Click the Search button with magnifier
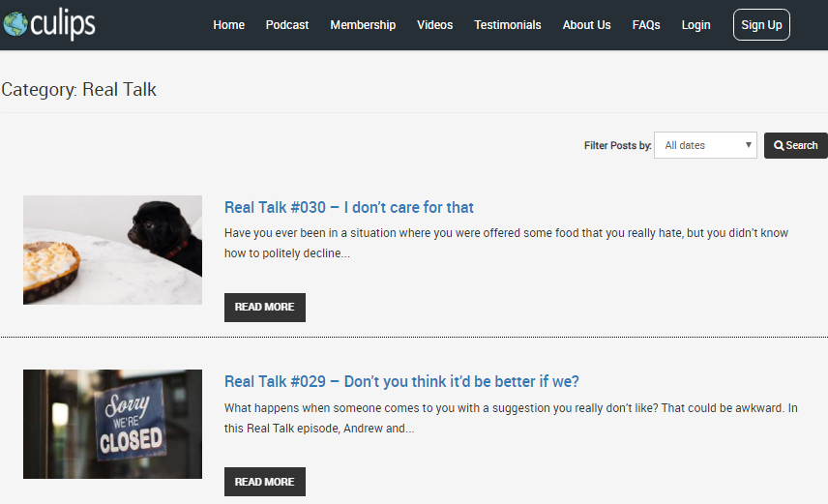This screenshot has height=504, width=828. [x=795, y=145]
